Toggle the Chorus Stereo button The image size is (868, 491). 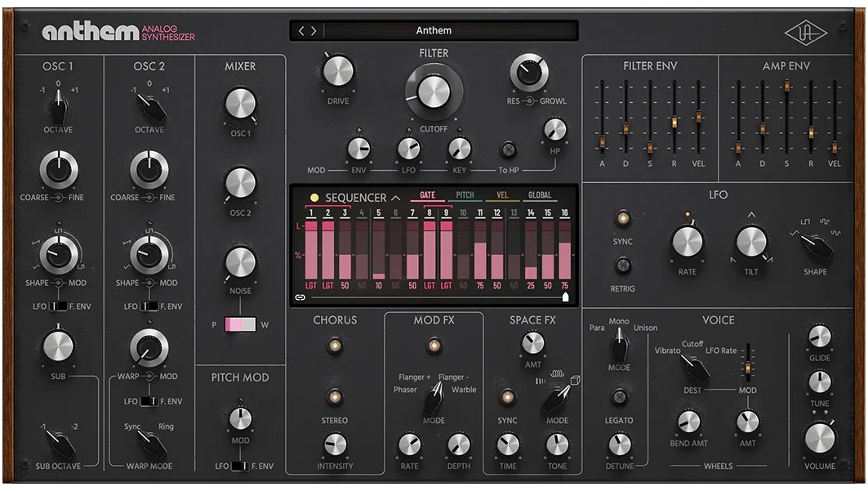tap(334, 397)
